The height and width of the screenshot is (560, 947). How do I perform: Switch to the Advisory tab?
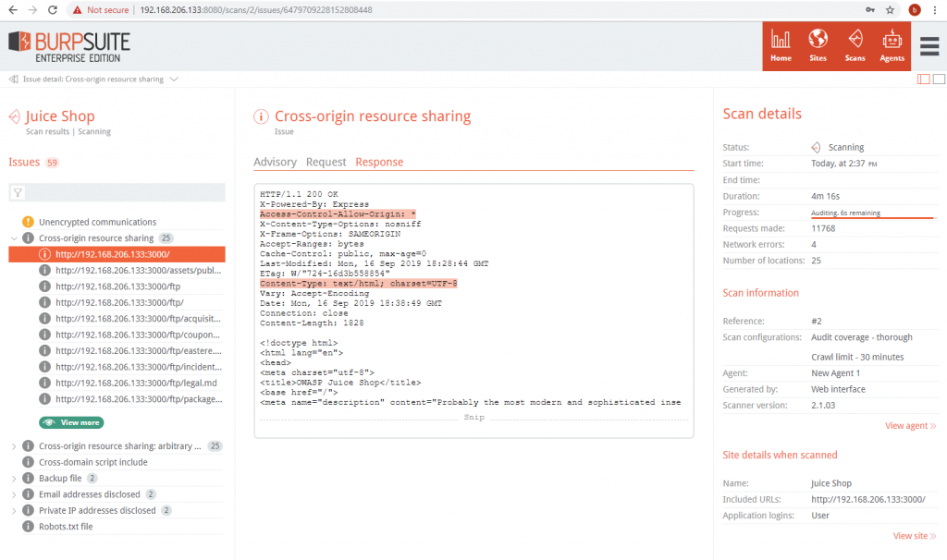pos(275,162)
